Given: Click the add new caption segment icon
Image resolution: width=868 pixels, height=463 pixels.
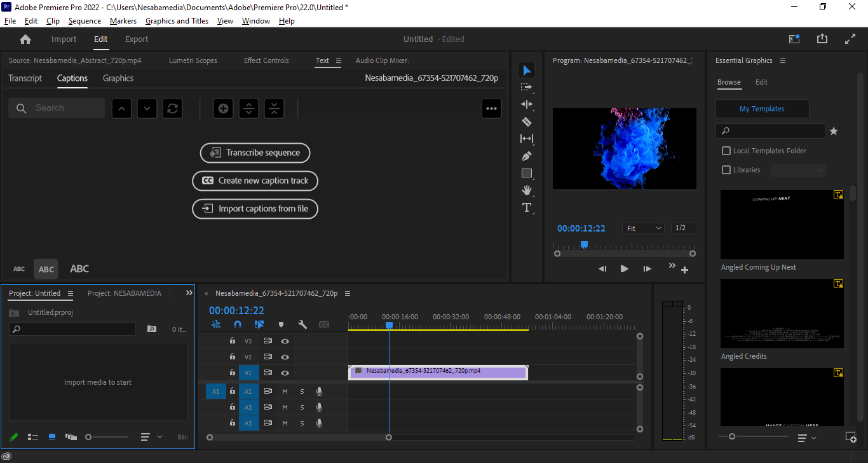Looking at the screenshot, I should point(223,108).
